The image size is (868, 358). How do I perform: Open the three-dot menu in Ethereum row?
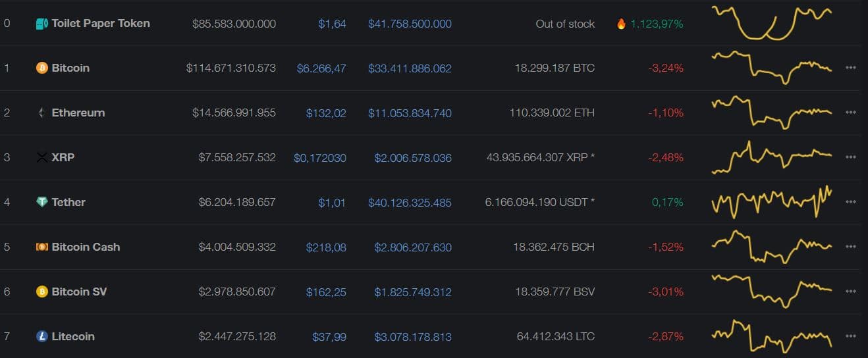tap(850, 113)
